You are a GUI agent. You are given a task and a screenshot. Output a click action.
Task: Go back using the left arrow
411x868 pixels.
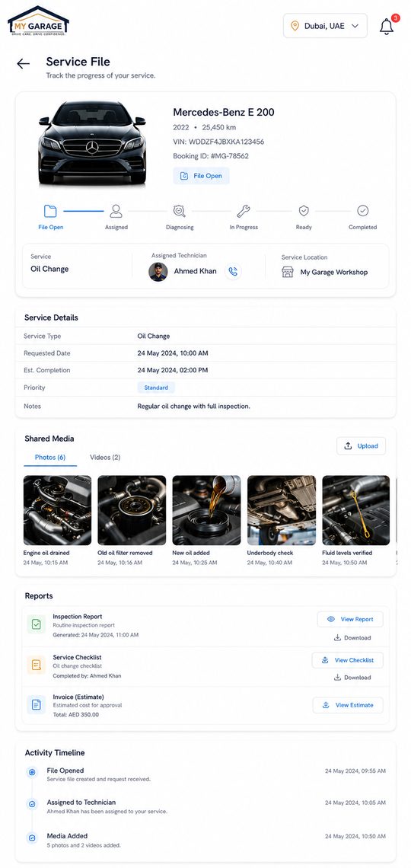(x=24, y=64)
